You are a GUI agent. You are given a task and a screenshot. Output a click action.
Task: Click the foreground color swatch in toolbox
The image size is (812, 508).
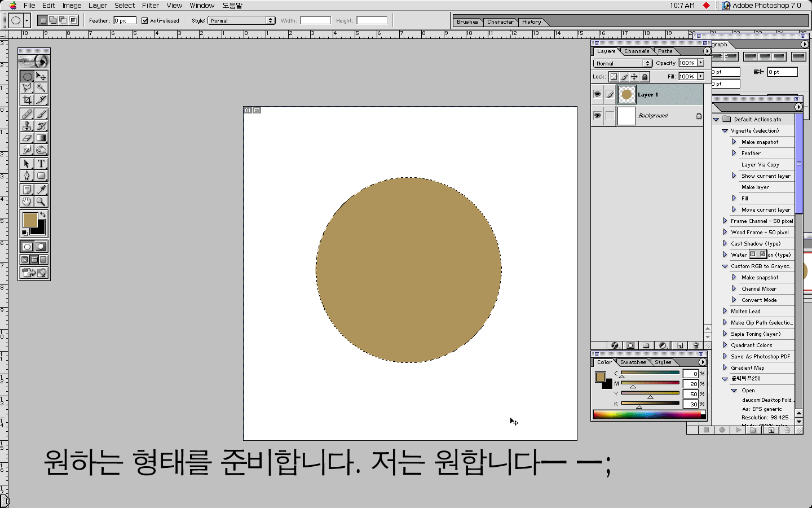[x=30, y=220]
